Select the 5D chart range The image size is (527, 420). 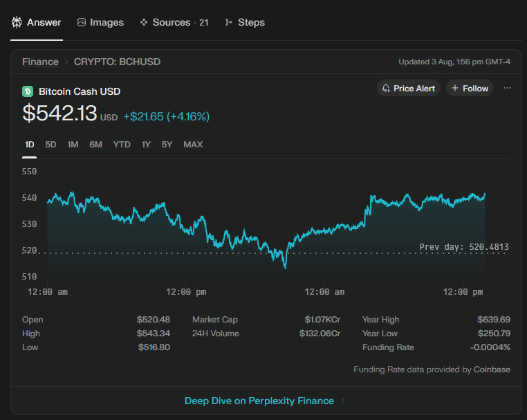[x=50, y=145]
